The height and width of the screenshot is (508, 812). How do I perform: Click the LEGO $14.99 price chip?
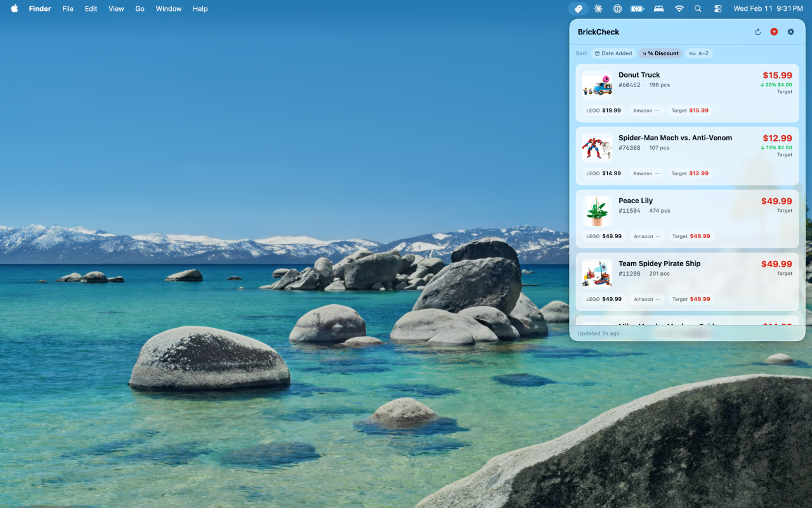click(603, 173)
